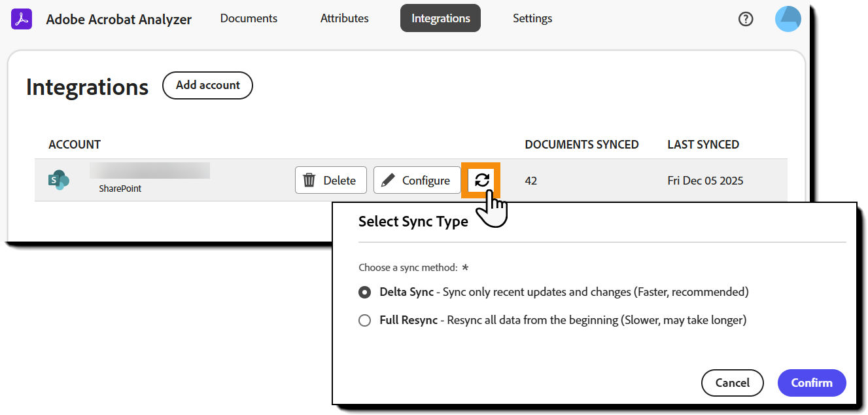
Task: Select the Full Resync radio button
Action: tap(364, 320)
